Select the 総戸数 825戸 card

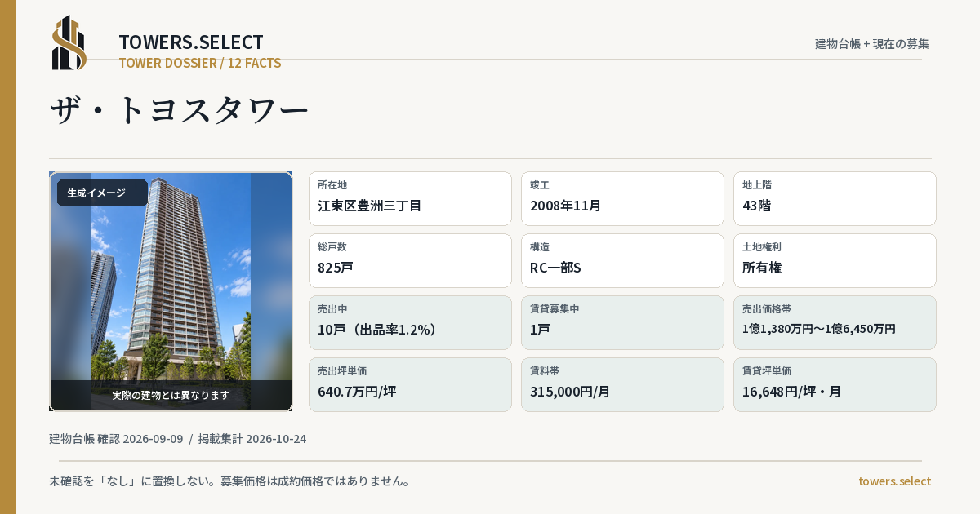(x=410, y=260)
